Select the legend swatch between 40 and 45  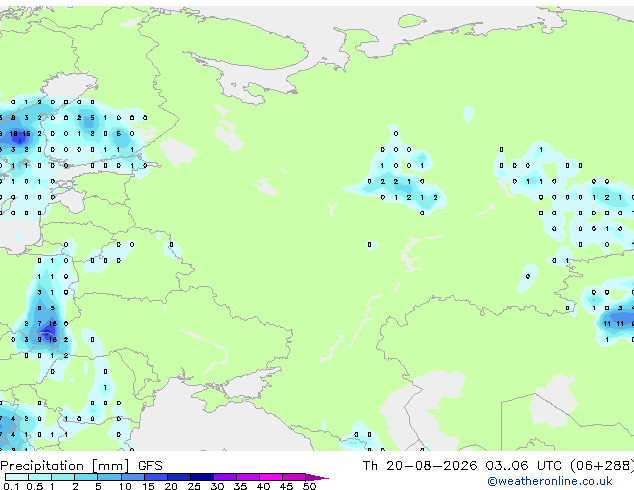(x=271, y=477)
